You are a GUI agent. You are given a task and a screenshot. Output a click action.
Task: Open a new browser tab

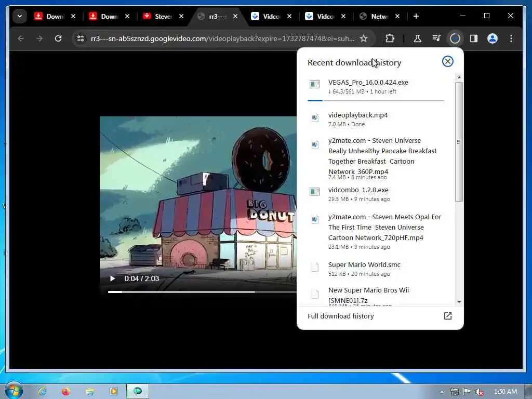coord(416,16)
